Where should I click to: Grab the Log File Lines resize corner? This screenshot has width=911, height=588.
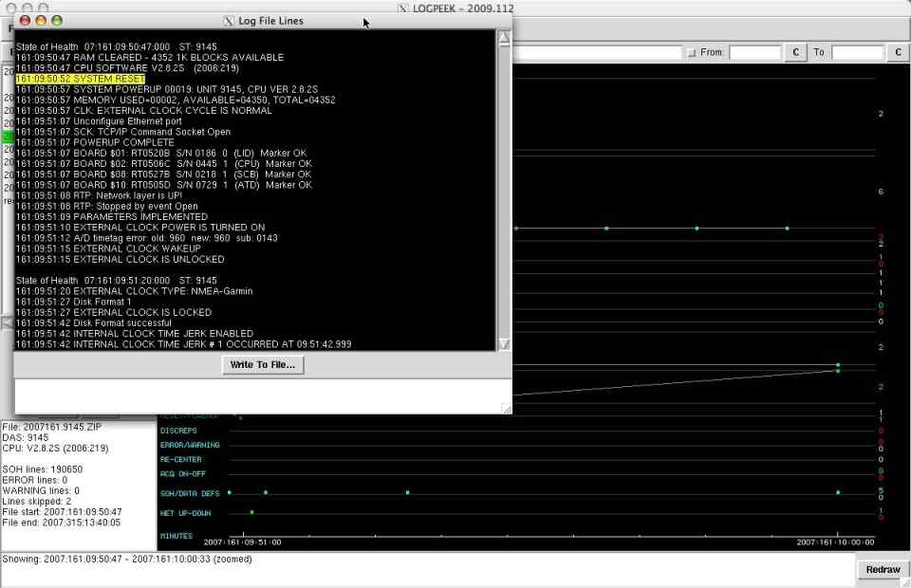click(x=506, y=408)
